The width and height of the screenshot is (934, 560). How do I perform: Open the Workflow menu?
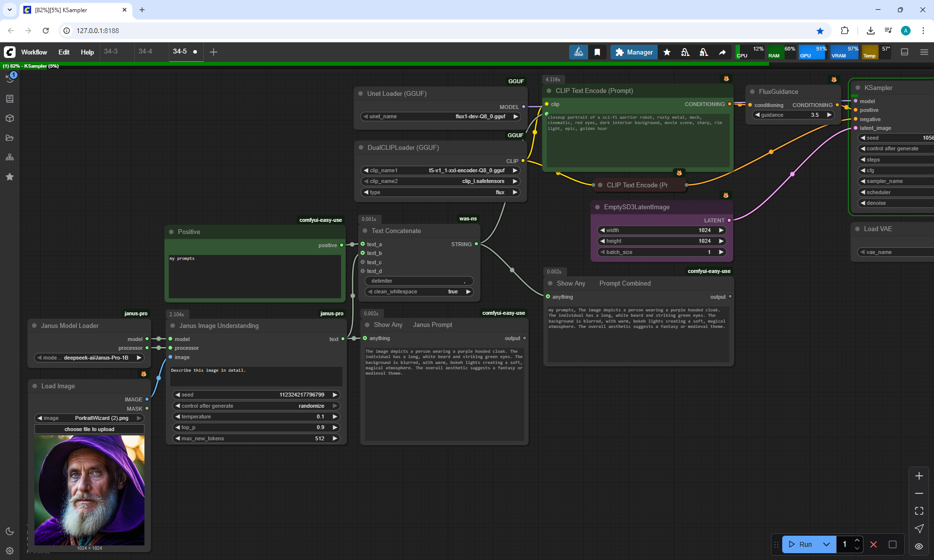[x=34, y=52]
